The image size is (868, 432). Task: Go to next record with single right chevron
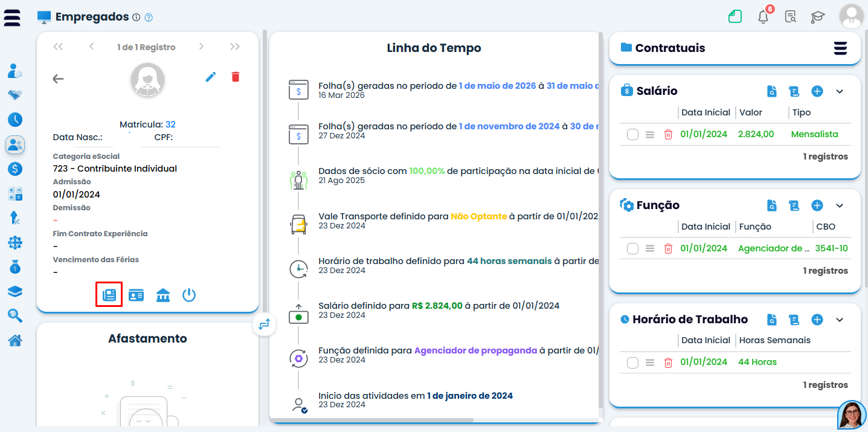pos(201,47)
